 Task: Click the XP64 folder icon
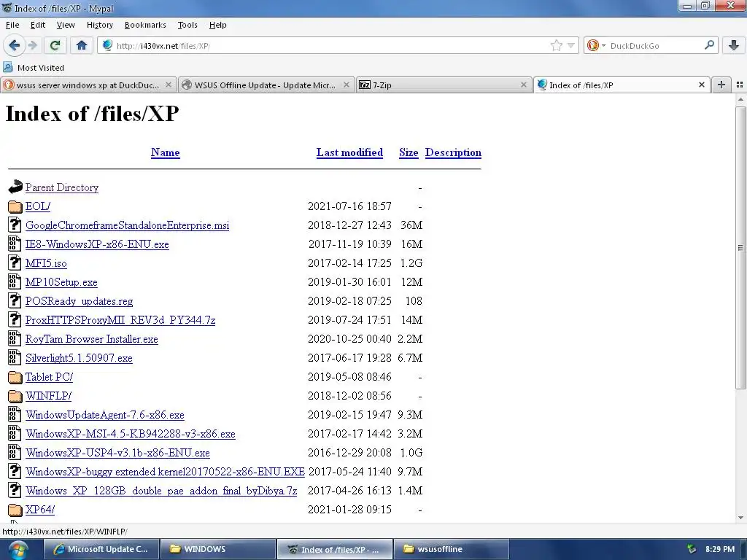coord(15,510)
